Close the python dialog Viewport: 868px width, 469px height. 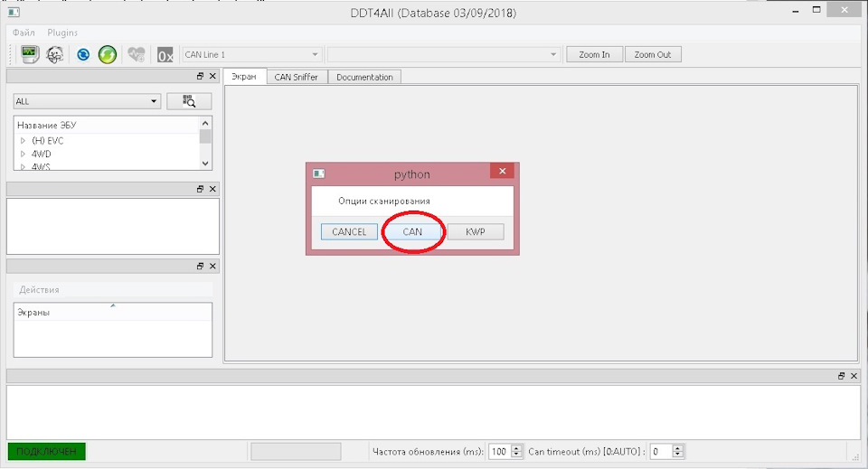click(502, 171)
